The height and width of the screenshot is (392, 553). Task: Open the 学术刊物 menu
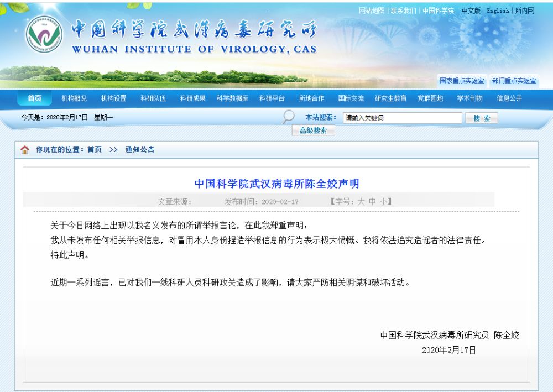pyautogui.click(x=469, y=98)
